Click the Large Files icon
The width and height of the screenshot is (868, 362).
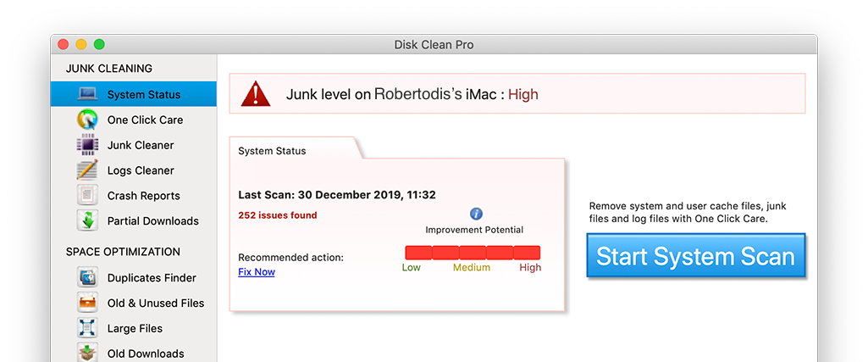[87, 327]
